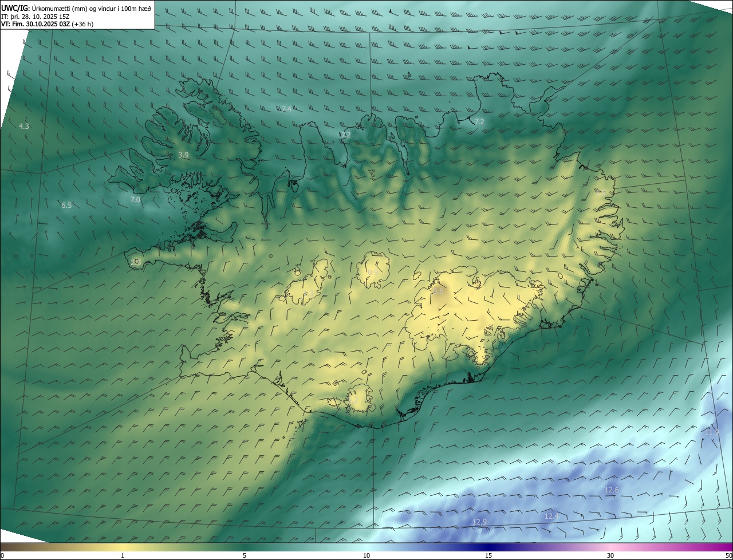Viewport: 733px width, 560px height.
Task: Click the 30 tick on the color scale
Action: click(x=610, y=555)
